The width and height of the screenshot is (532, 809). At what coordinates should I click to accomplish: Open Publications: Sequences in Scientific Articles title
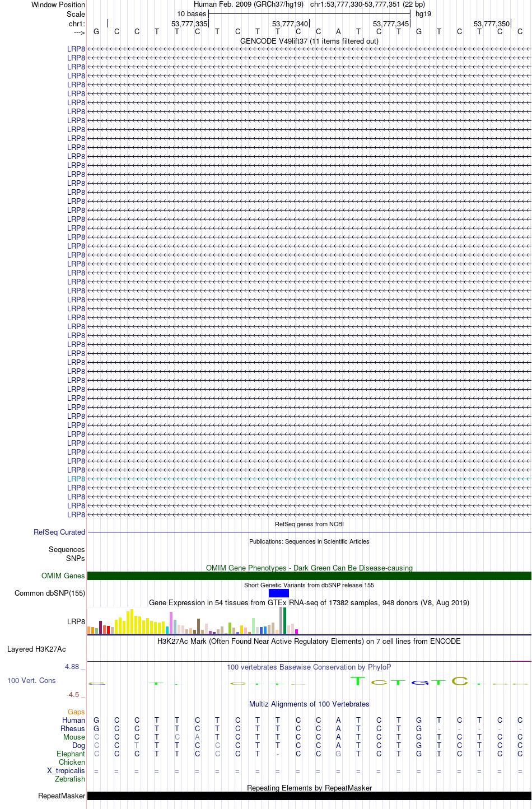pyautogui.click(x=309, y=541)
